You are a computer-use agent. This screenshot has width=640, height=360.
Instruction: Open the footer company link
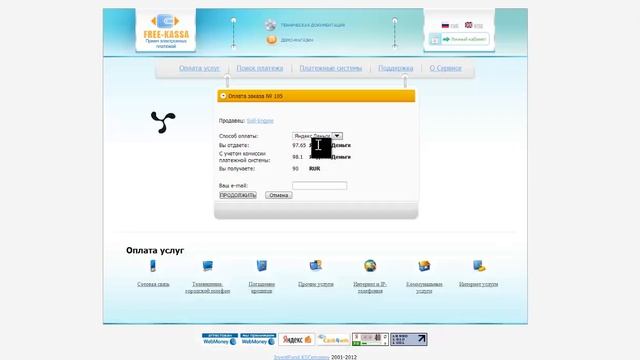(301, 357)
